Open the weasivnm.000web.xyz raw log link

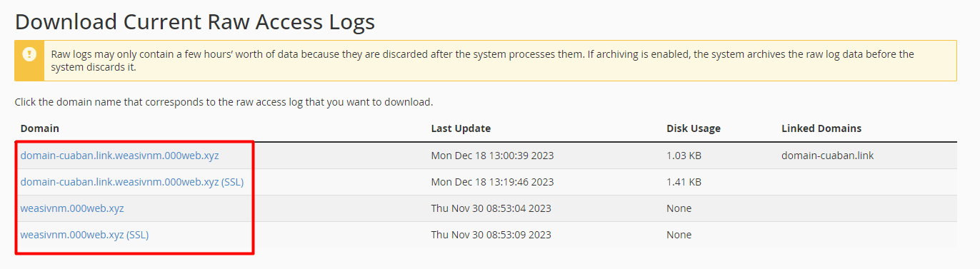72,208
